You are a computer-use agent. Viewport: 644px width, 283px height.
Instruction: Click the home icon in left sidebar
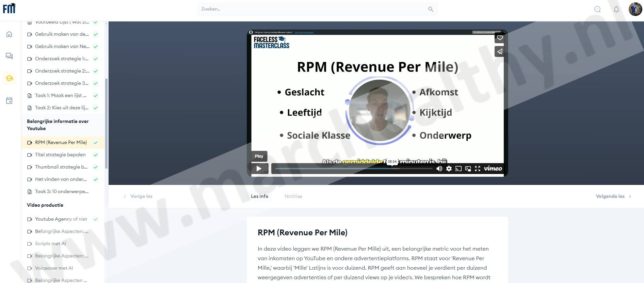9,34
